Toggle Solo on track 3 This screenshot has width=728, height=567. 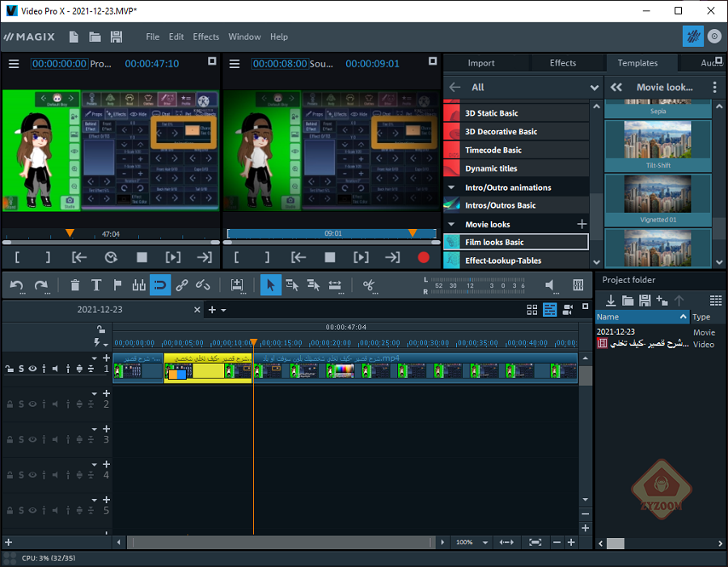(21, 439)
